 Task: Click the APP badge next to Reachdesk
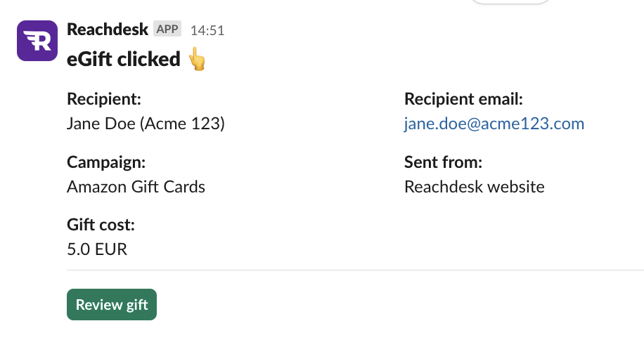point(167,29)
